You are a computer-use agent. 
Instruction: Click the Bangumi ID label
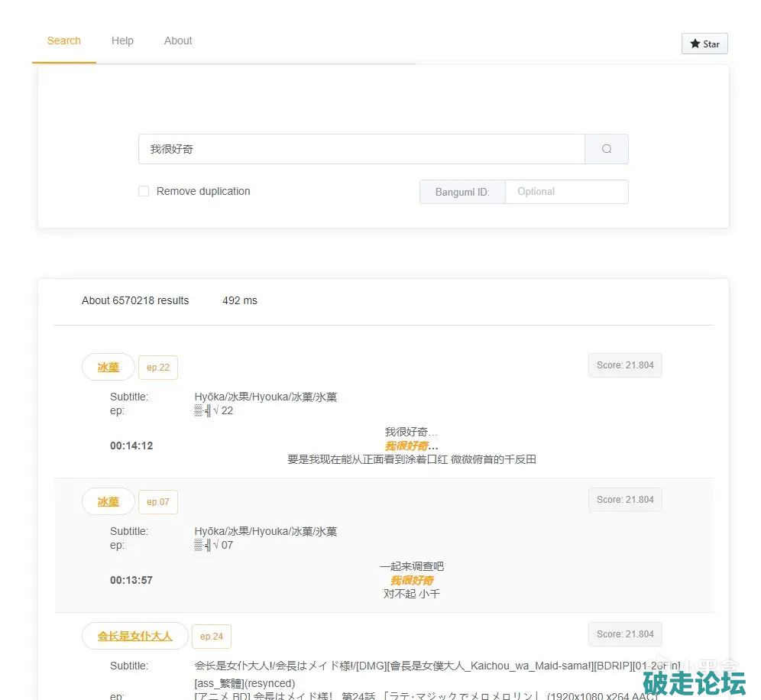pyautogui.click(x=462, y=192)
